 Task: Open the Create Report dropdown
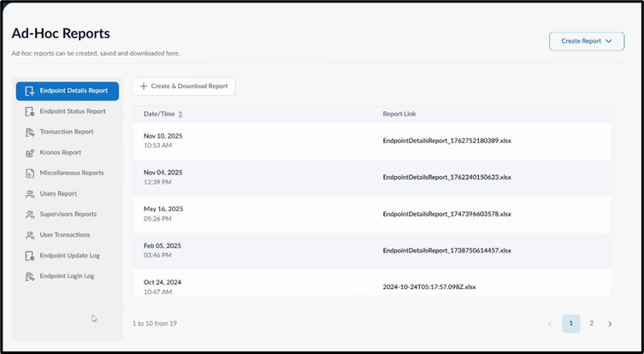point(587,41)
